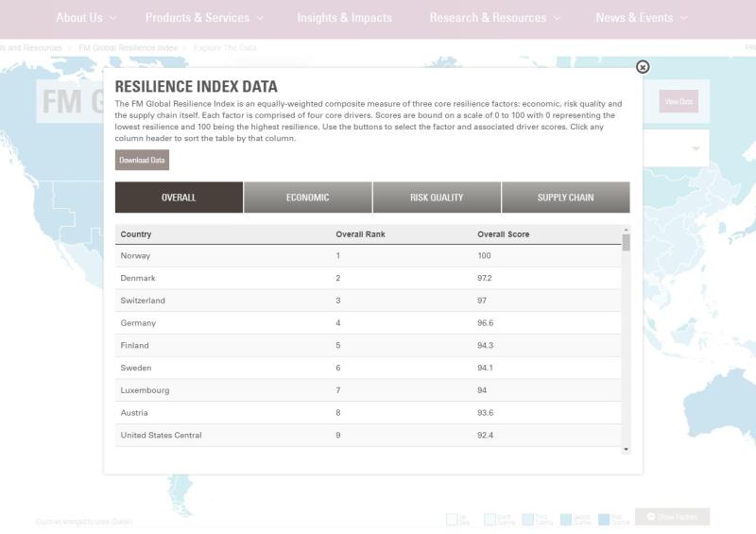Switch to the ECONOMIC tab
This screenshot has height=534, width=756.
click(308, 198)
